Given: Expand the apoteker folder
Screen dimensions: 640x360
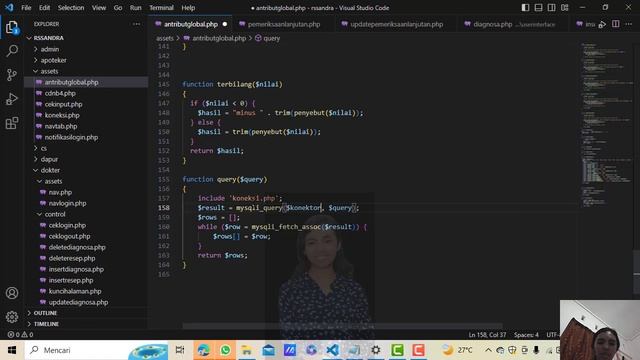Looking at the screenshot, I should click(53, 60).
